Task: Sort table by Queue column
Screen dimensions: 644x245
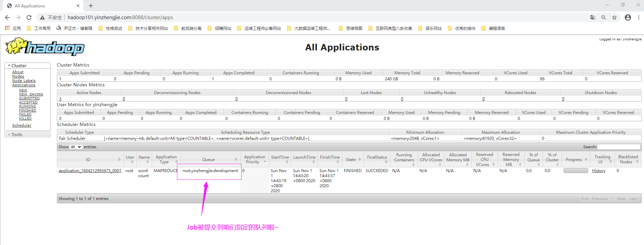Action: click(x=210, y=159)
